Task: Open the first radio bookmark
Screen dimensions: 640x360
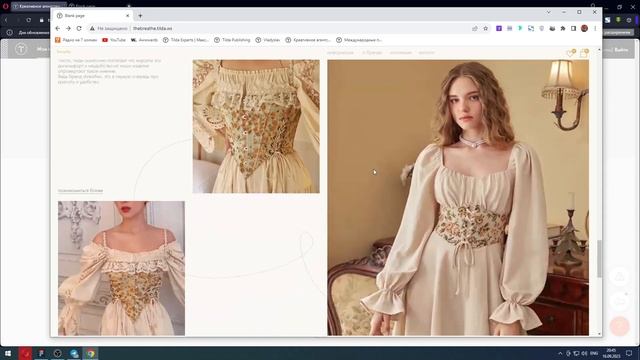Action: (76, 40)
